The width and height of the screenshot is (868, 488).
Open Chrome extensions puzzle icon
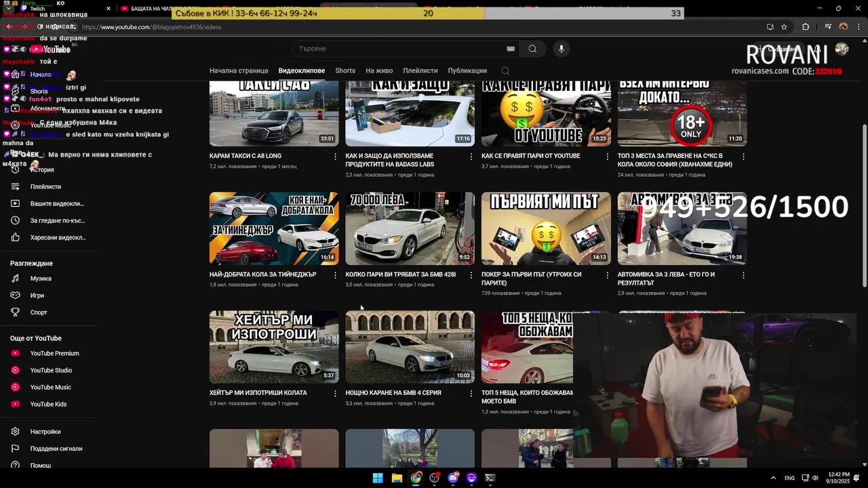coord(806,27)
